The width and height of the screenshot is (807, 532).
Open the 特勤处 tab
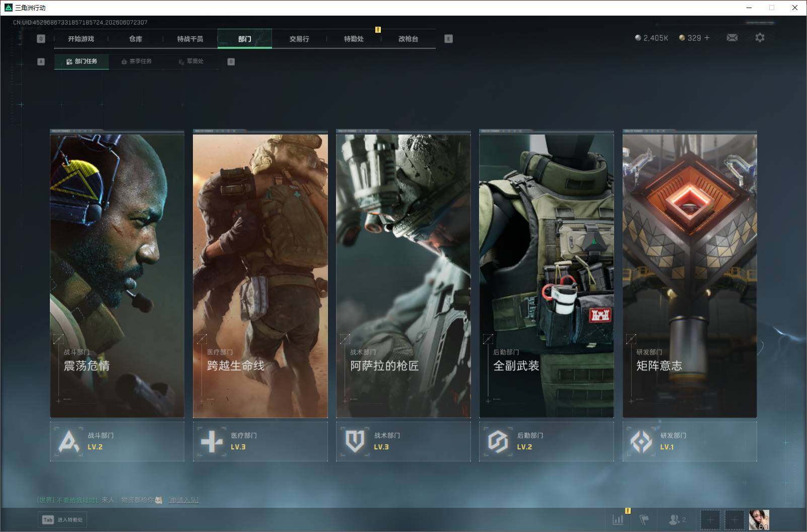click(354, 39)
